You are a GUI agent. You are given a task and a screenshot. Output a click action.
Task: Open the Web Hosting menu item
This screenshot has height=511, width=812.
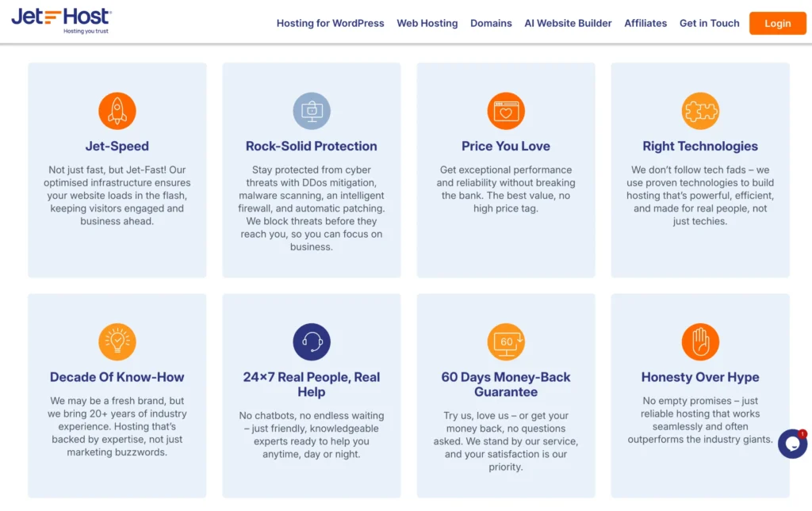(x=427, y=23)
